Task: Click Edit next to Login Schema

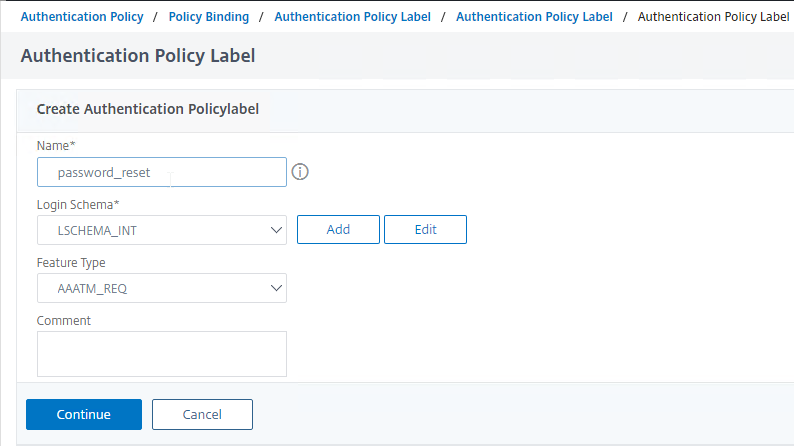Action: coord(425,230)
